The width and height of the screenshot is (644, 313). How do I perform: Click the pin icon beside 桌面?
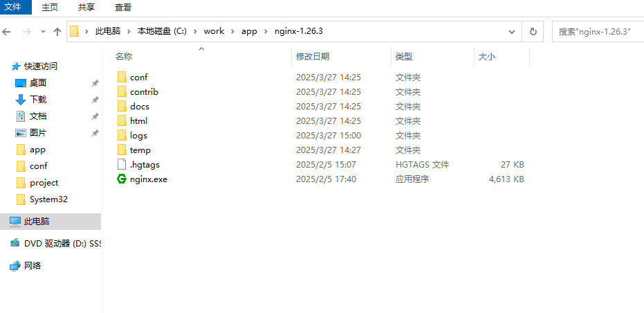click(x=95, y=83)
